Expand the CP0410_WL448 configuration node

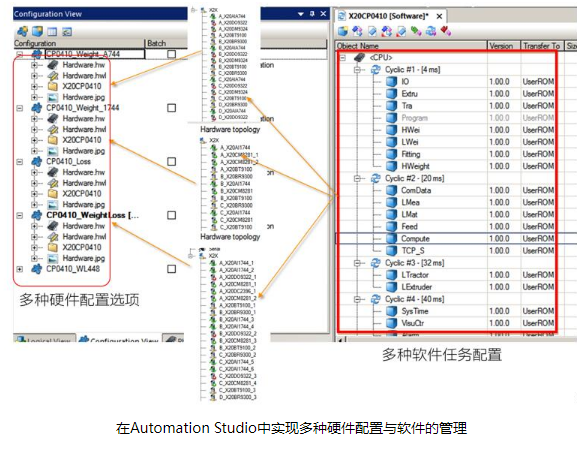(x=20, y=269)
